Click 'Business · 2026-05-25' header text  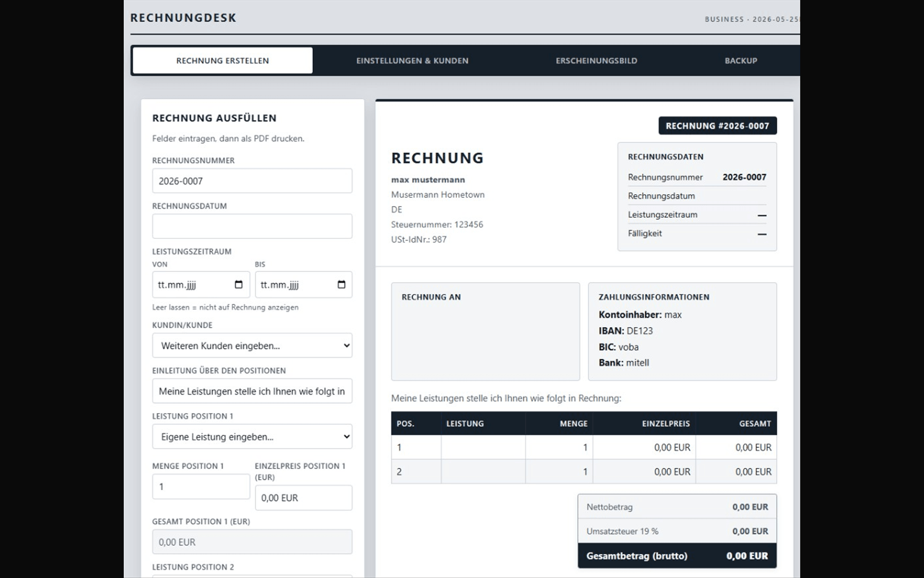[752, 19]
